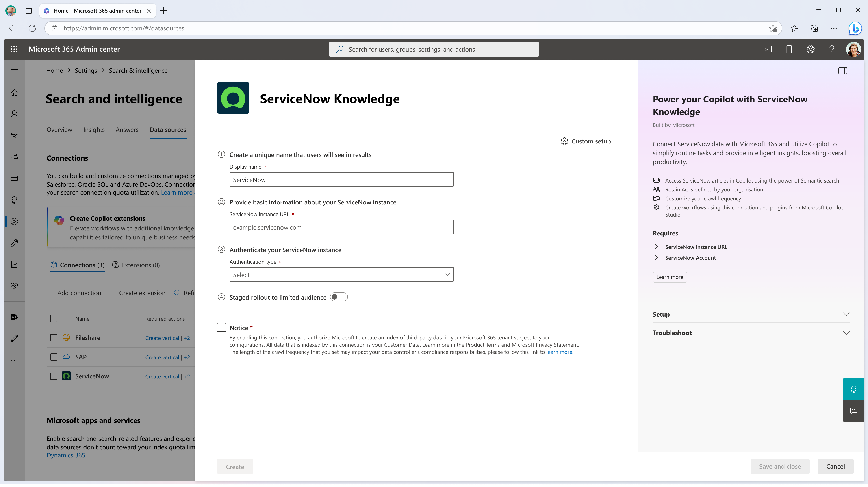
Task: Switch to the Data sources tab
Action: pos(167,129)
